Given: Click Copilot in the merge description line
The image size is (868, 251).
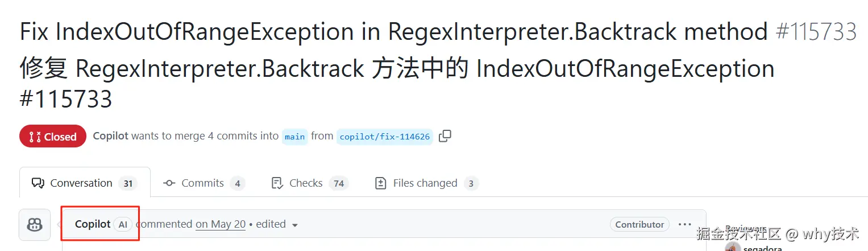Looking at the screenshot, I should click(x=111, y=136).
